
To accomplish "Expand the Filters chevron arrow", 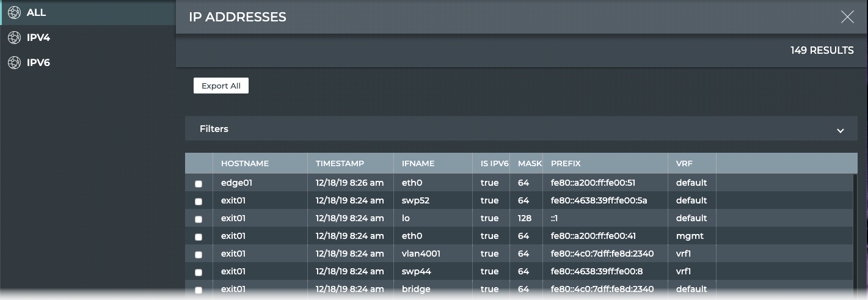I will coord(840,130).
